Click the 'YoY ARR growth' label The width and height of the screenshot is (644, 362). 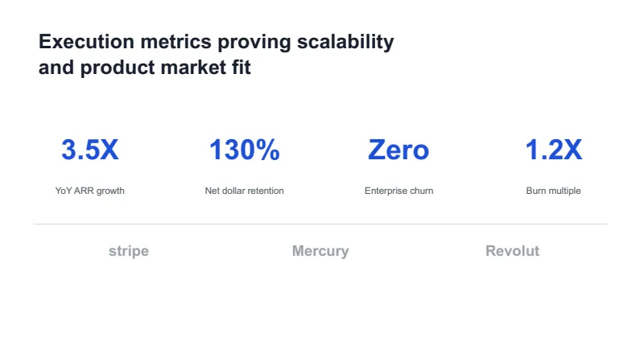point(90,191)
